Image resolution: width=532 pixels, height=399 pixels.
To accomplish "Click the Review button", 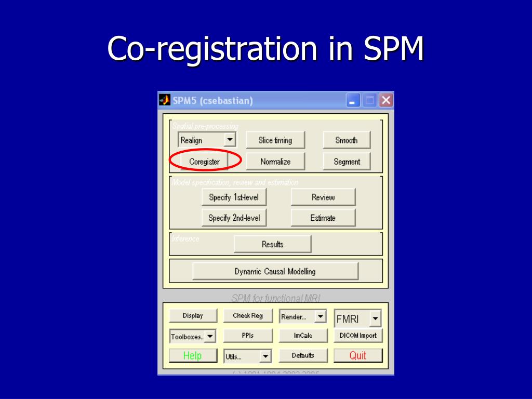I will pyautogui.click(x=323, y=197).
